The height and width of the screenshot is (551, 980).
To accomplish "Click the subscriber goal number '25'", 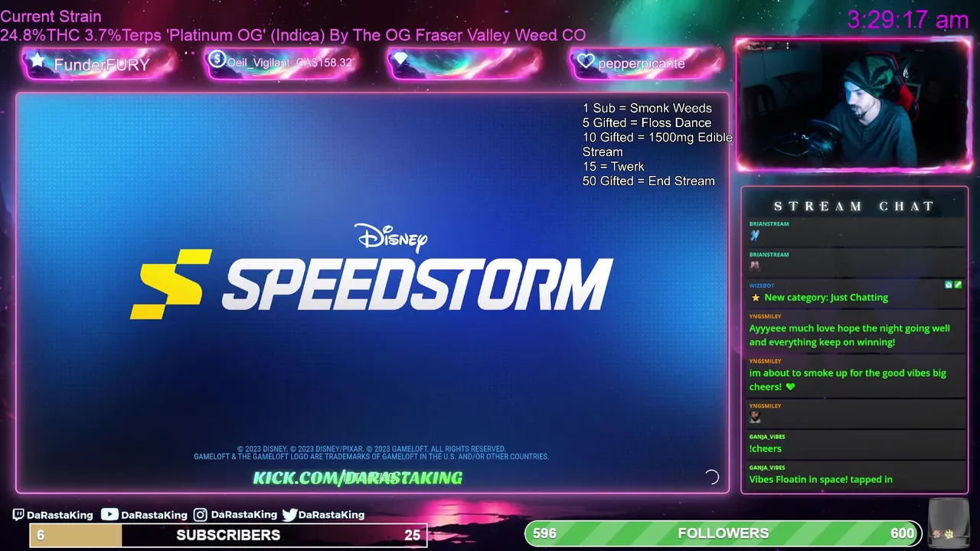I will point(412,535).
